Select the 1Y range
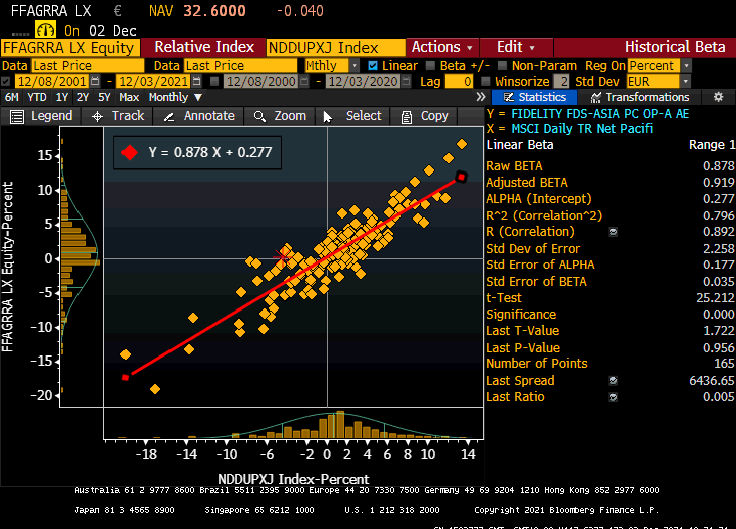 (62, 97)
